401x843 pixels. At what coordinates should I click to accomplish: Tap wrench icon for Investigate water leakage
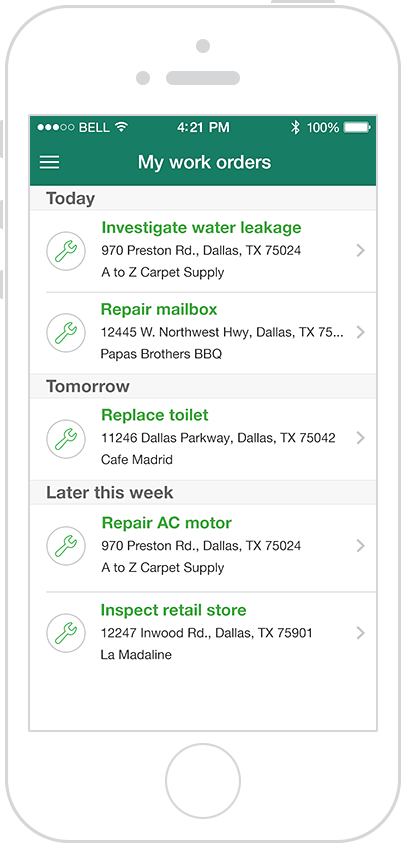click(66, 251)
